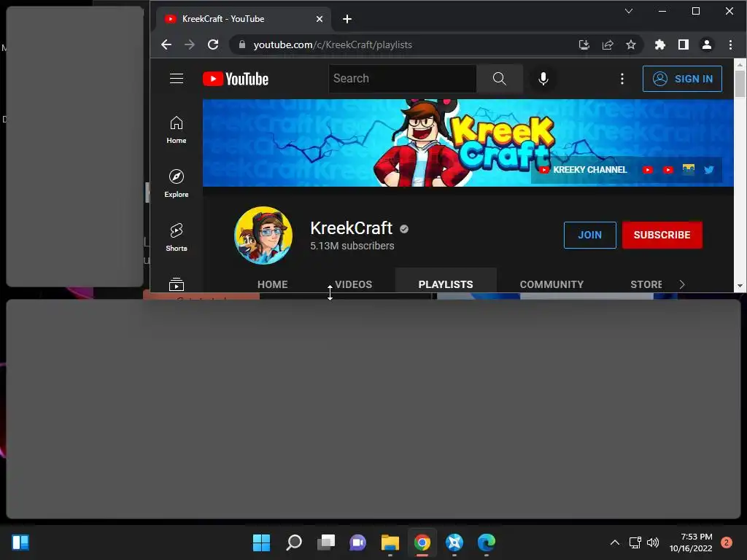The height and width of the screenshot is (560, 747).
Task: Open taskbar Search
Action: tap(293, 542)
